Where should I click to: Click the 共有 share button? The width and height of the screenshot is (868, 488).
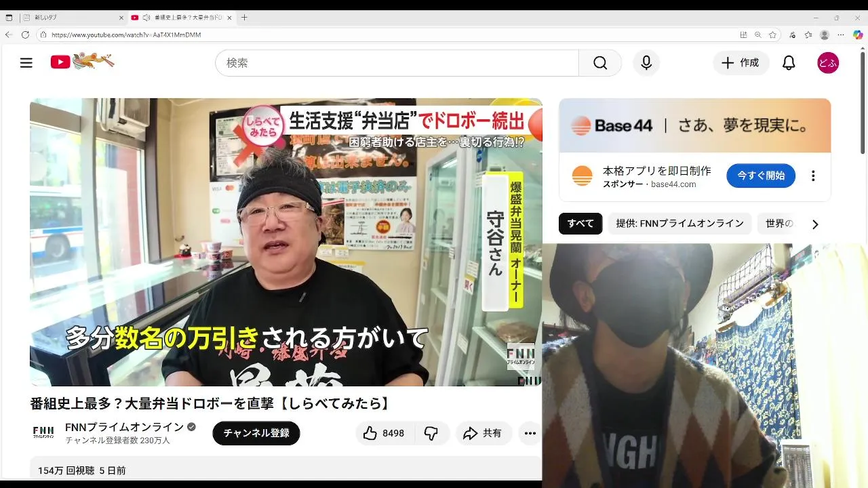point(482,433)
